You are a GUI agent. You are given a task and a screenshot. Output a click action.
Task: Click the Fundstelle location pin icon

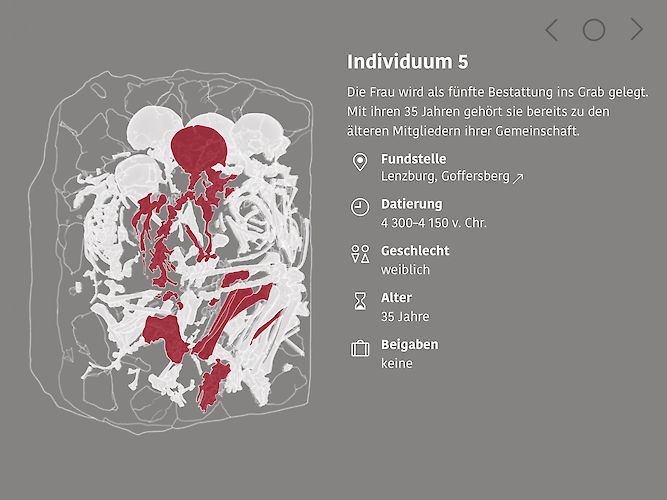click(x=360, y=162)
